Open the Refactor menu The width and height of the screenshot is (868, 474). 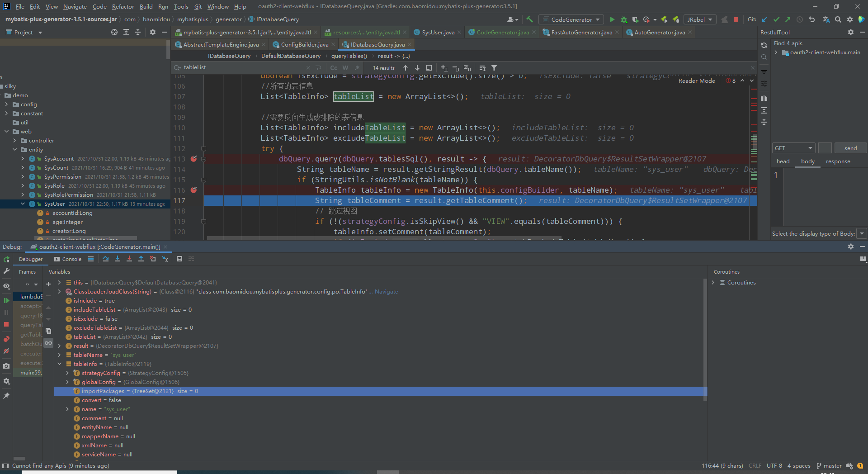[x=123, y=6]
